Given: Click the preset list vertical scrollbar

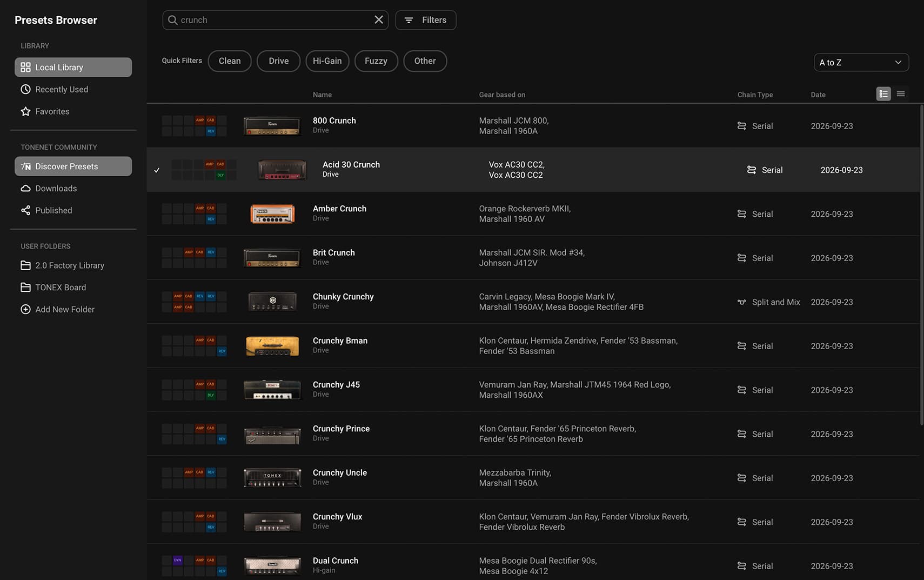Looking at the screenshot, I should [x=922, y=265].
